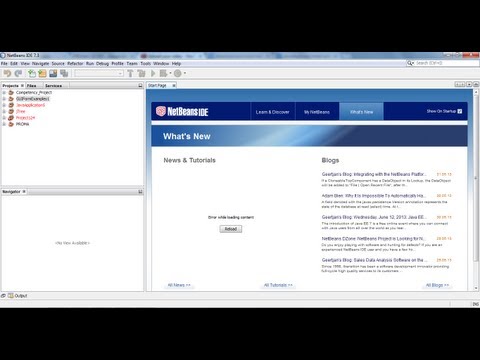The image size is (480, 360).
Task: Switch to the Services tab
Action: 53,86
